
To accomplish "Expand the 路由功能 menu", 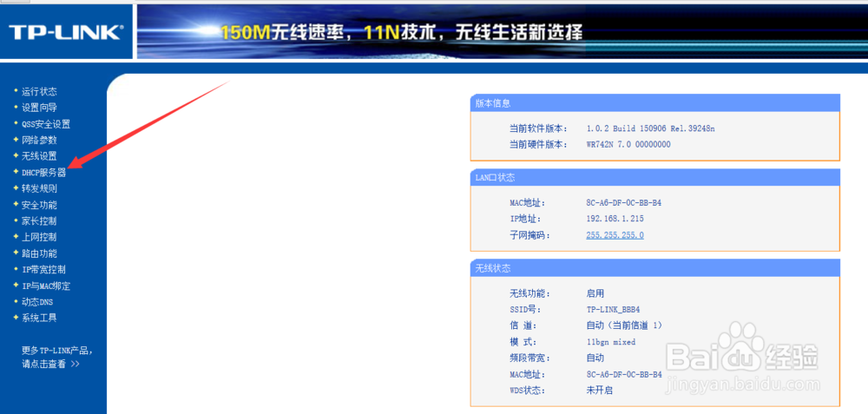I will click(x=39, y=253).
